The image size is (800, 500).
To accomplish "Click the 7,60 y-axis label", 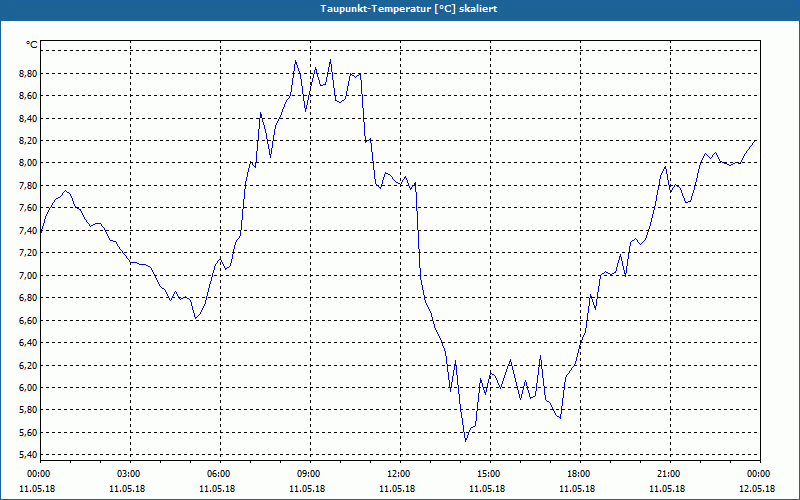I will coord(28,208).
